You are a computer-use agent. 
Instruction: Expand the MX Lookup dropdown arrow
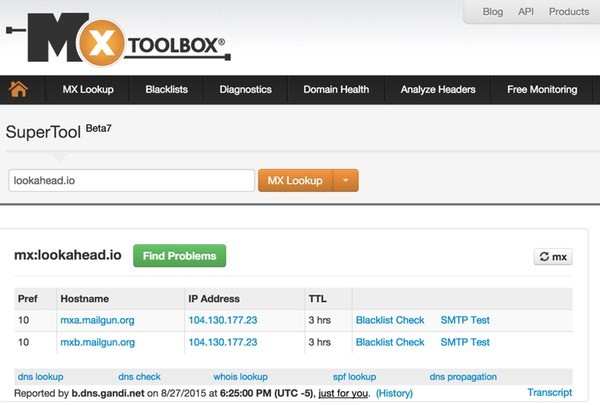[346, 180]
